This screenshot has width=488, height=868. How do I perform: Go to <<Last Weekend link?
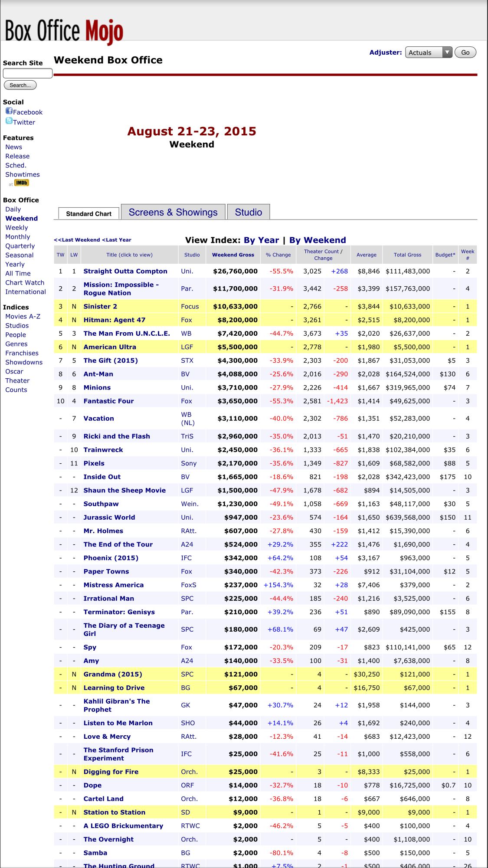(x=77, y=240)
